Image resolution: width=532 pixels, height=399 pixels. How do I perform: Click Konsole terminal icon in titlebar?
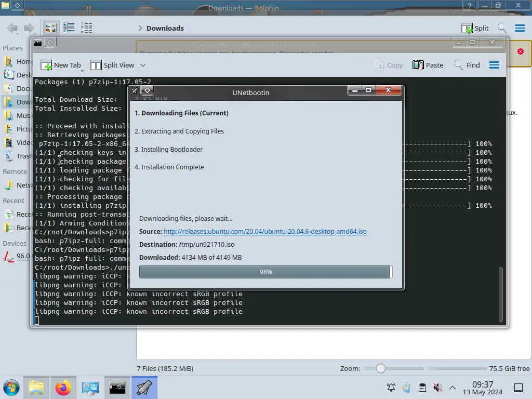(37, 43)
